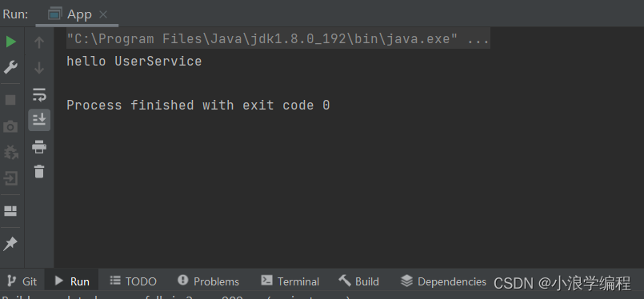Open the Terminal tool window
Image resolution: width=644 pixels, height=299 pixels.
290,281
